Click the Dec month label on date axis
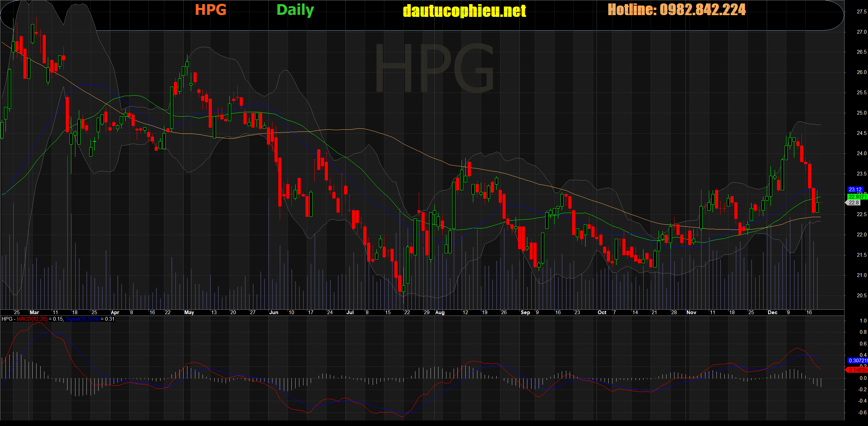The width and height of the screenshot is (868, 426). click(773, 312)
